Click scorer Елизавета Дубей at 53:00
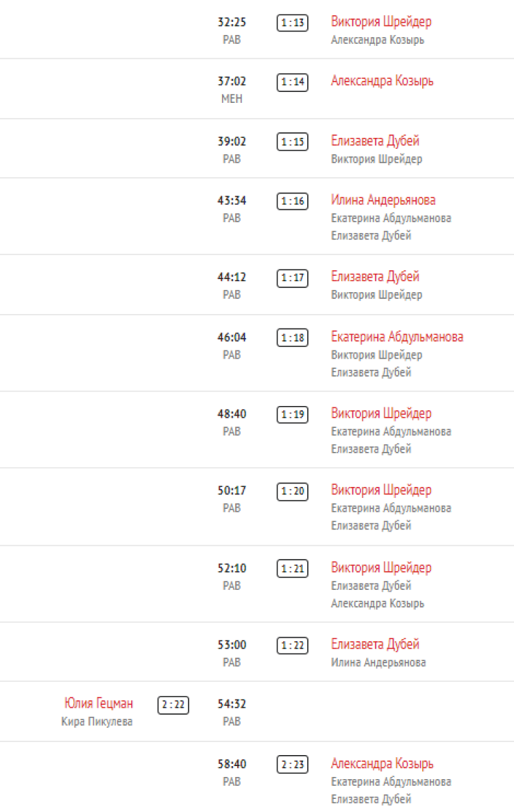 375,645
